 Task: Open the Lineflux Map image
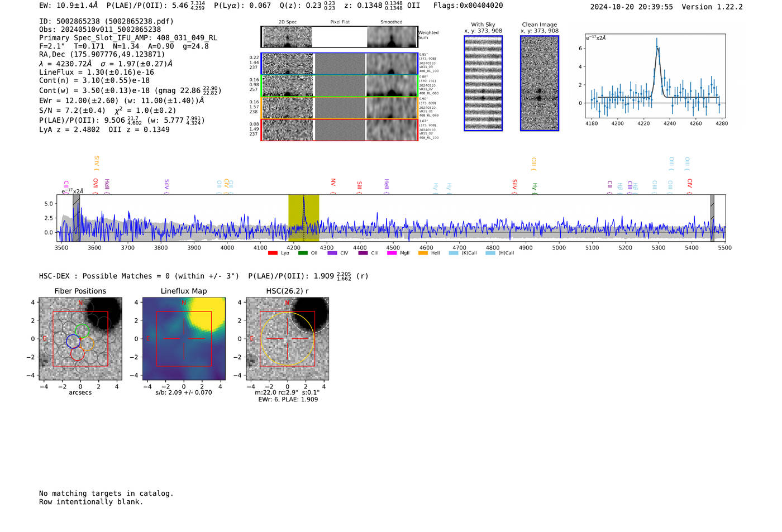[184, 339]
